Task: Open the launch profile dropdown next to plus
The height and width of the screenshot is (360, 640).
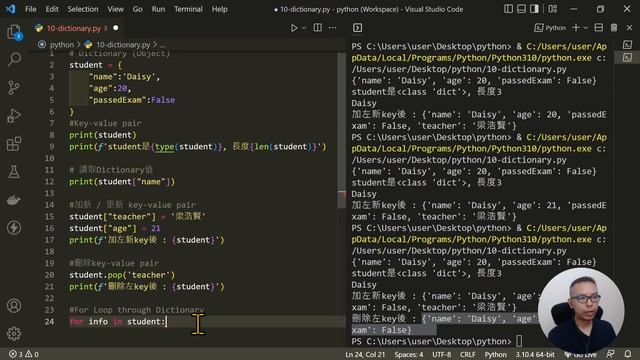Action: 585,28
